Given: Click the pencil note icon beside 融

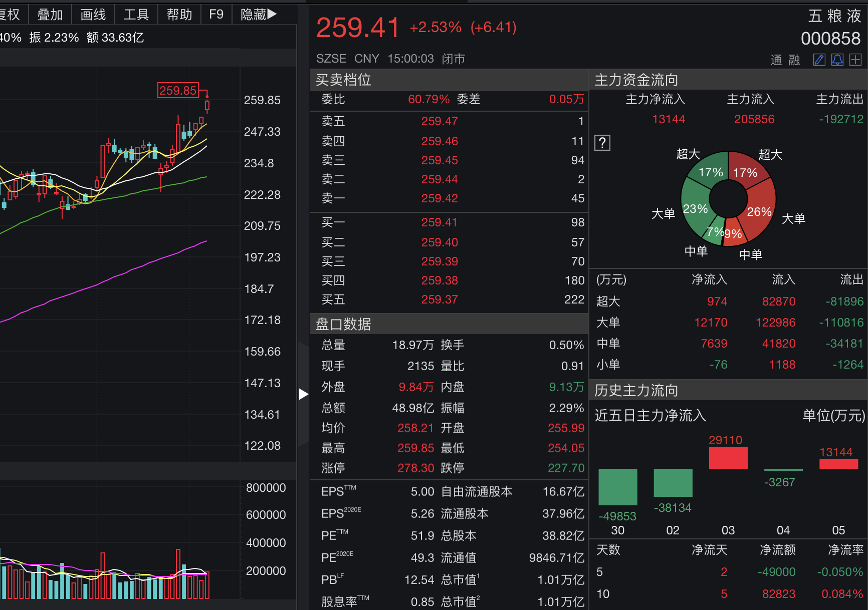Looking at the screenshot, I should click(x=819, y=60).
